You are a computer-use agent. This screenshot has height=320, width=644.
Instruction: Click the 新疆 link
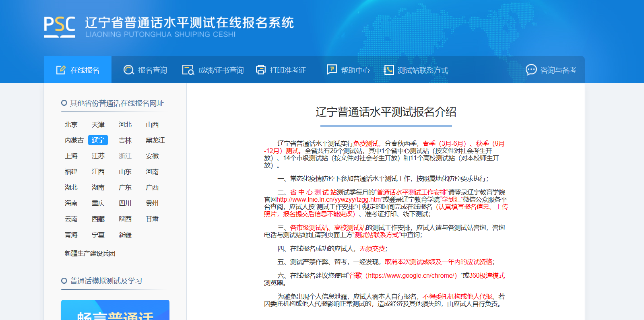click(125, 235)
